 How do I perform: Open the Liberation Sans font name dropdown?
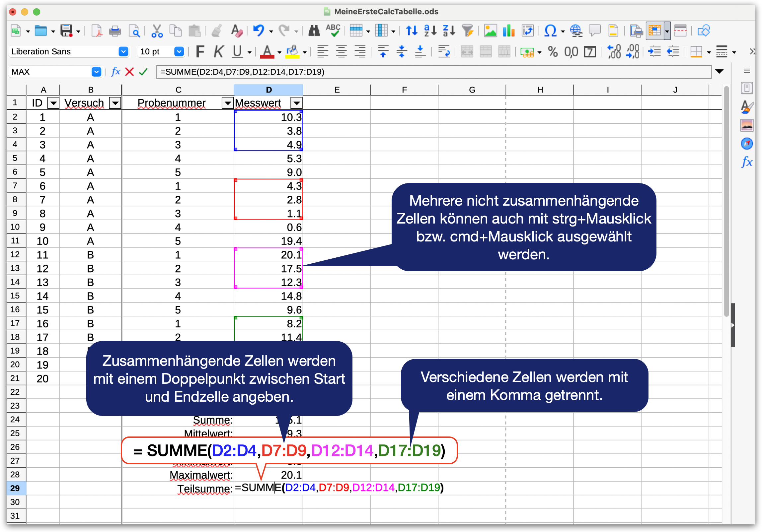[x=123, y=52]
